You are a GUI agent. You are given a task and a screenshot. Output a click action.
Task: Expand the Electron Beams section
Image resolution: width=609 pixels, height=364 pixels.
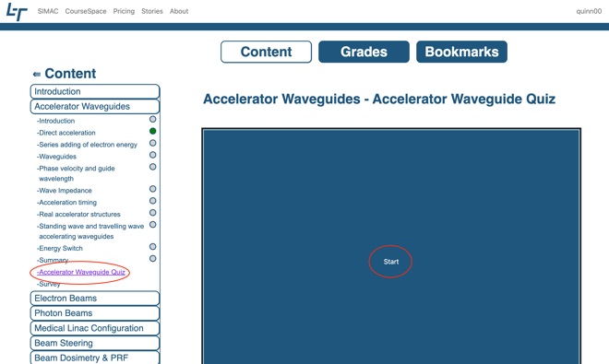tap(95, 298)
